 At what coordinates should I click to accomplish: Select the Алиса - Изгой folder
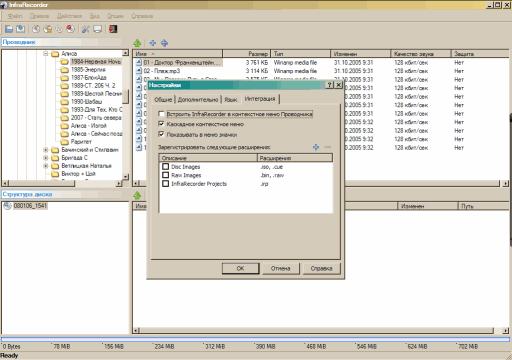pyautogui.click(x=89, y=126)
